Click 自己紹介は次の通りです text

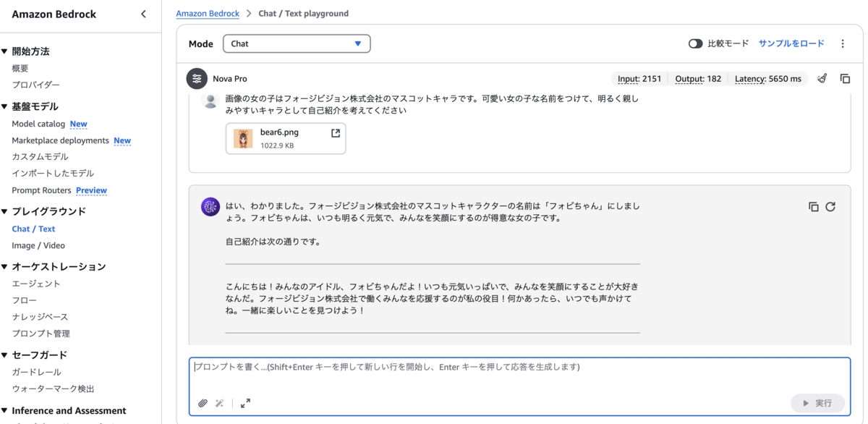point(273,242)
